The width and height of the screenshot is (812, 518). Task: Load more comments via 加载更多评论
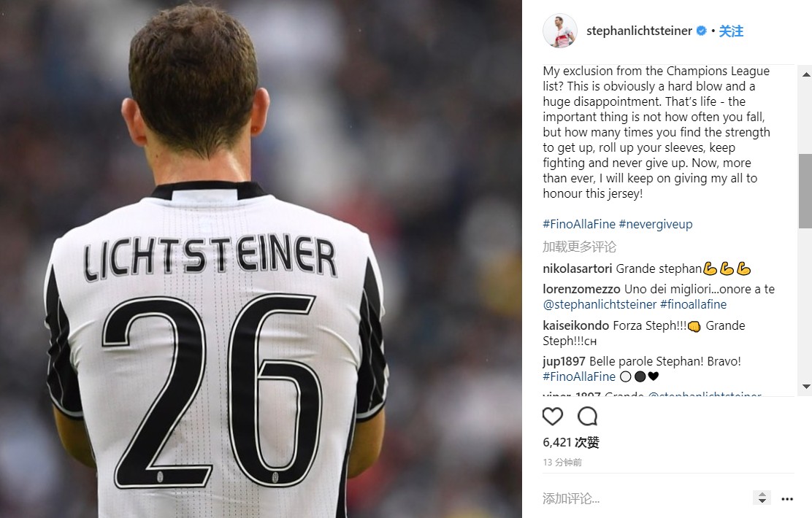tap(579, 247)
